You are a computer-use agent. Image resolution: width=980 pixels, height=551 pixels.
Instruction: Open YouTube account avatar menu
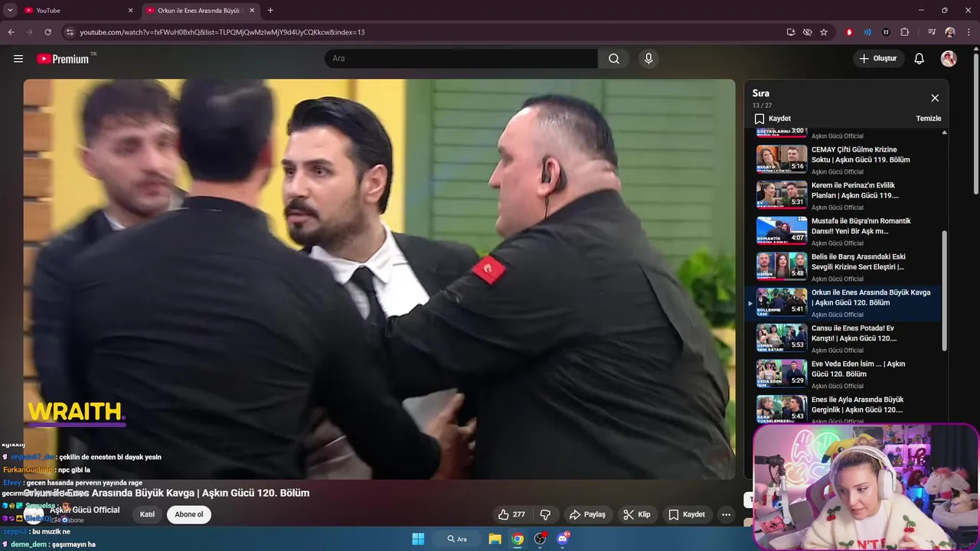pyautogui.click(x=949, y=59)
